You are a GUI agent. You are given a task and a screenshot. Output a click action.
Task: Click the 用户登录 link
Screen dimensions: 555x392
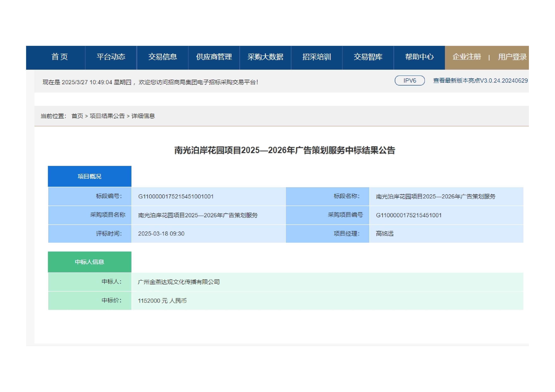(512, 57)
